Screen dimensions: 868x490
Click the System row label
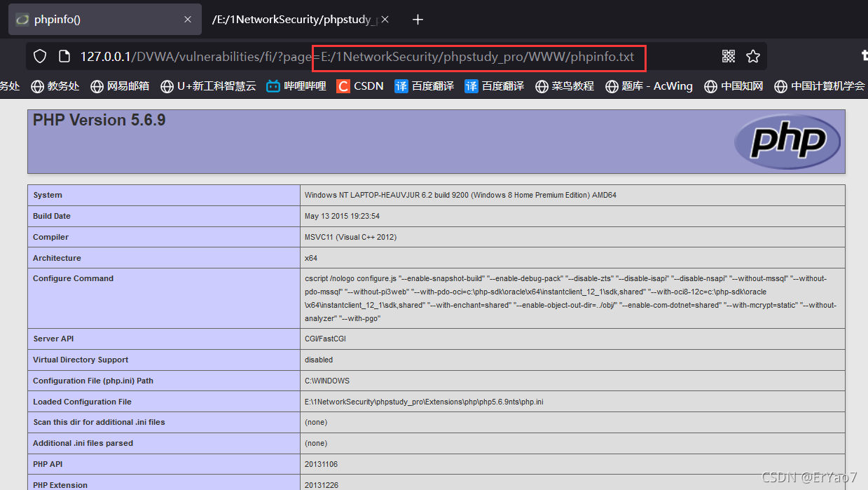[x=48, y=195]
